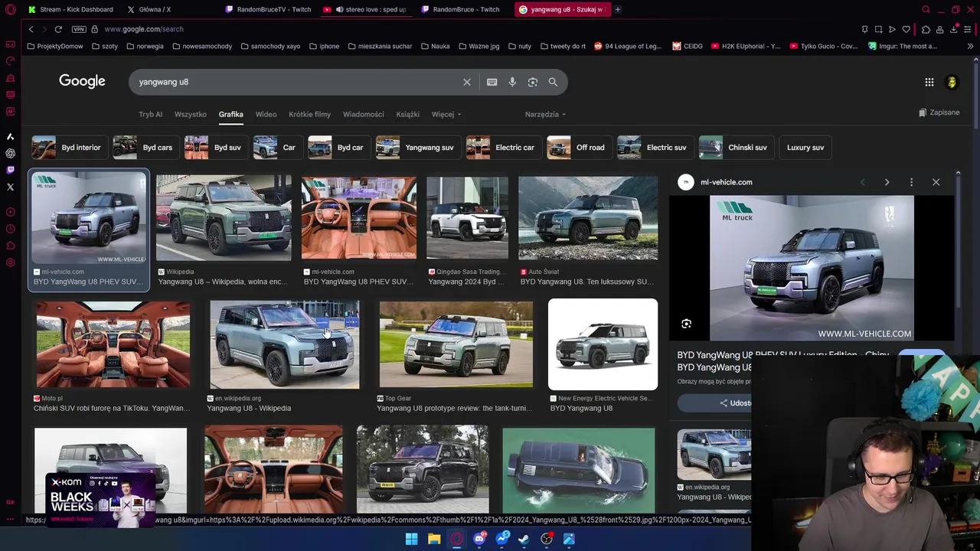This screenshot has height=551, width=980.
Task: Reload the Google page
Action: coord(57,29)
